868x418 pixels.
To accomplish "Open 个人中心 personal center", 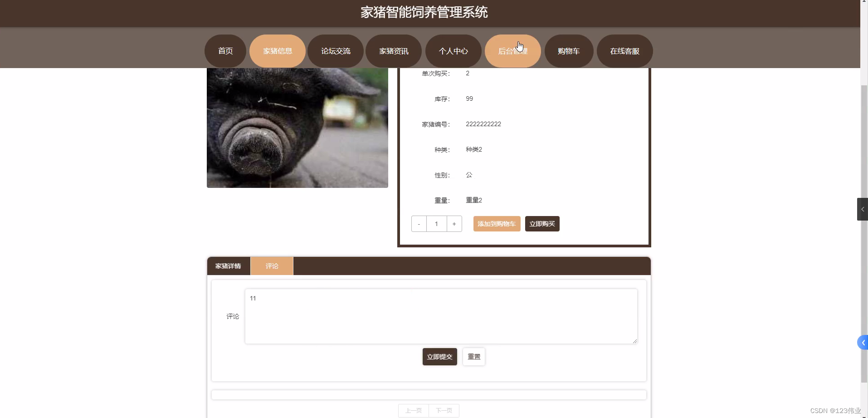I will tap(454, 51).
